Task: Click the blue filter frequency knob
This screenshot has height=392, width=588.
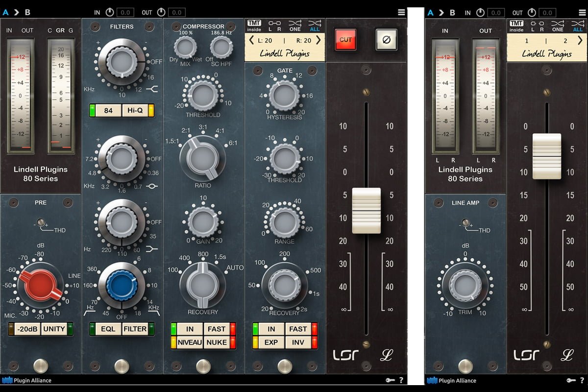Action: 122,285
